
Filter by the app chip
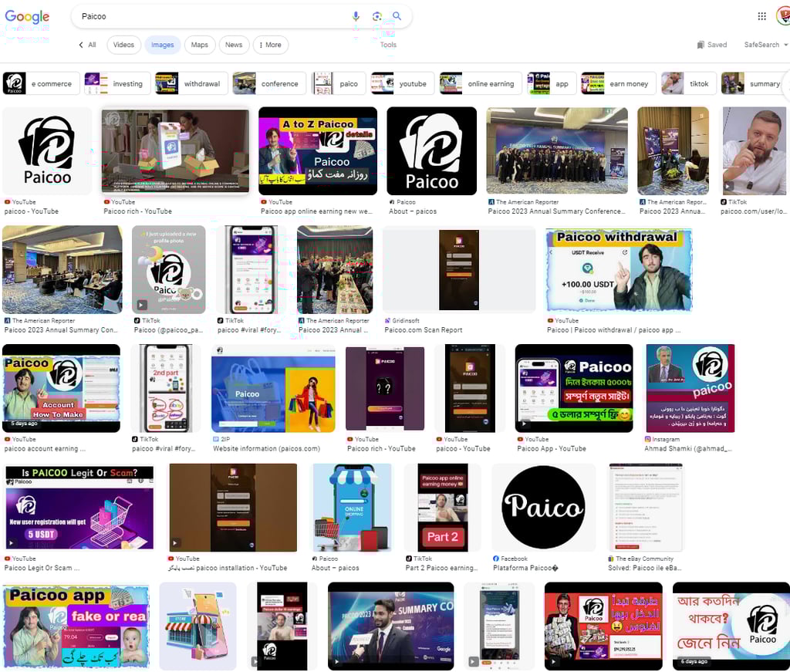coord(551,83)
